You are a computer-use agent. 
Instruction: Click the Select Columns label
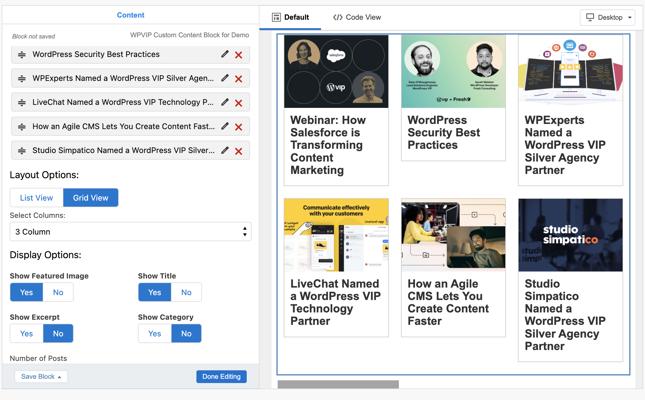click(x=37, y=215)
